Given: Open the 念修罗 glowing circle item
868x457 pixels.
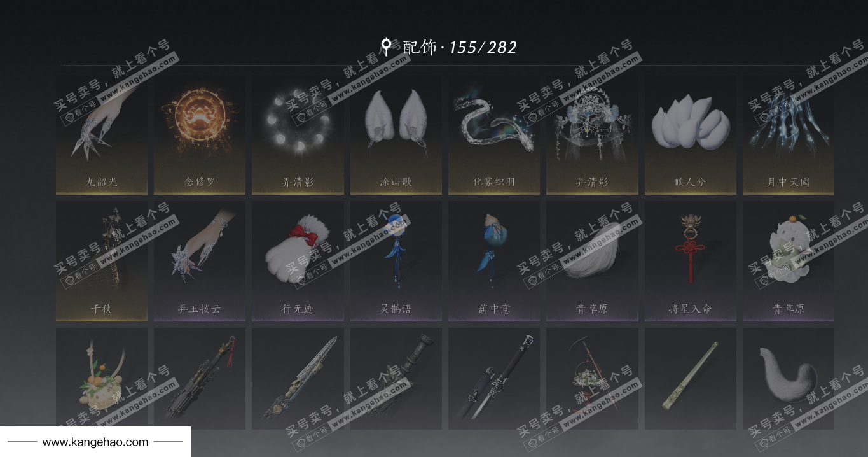Looking at the screenshot, I should (x=200, y=136).
